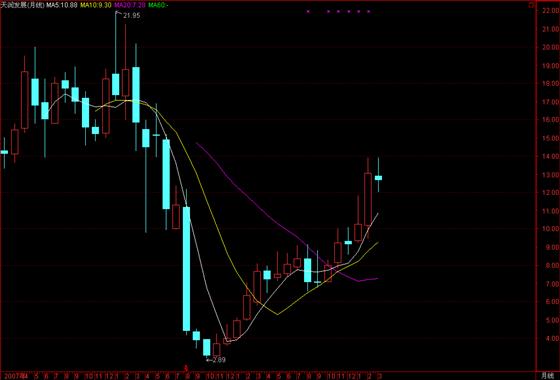Click the red marker below the August candle
The height and width of the screenshot is (380, 560).
[186, 368]
